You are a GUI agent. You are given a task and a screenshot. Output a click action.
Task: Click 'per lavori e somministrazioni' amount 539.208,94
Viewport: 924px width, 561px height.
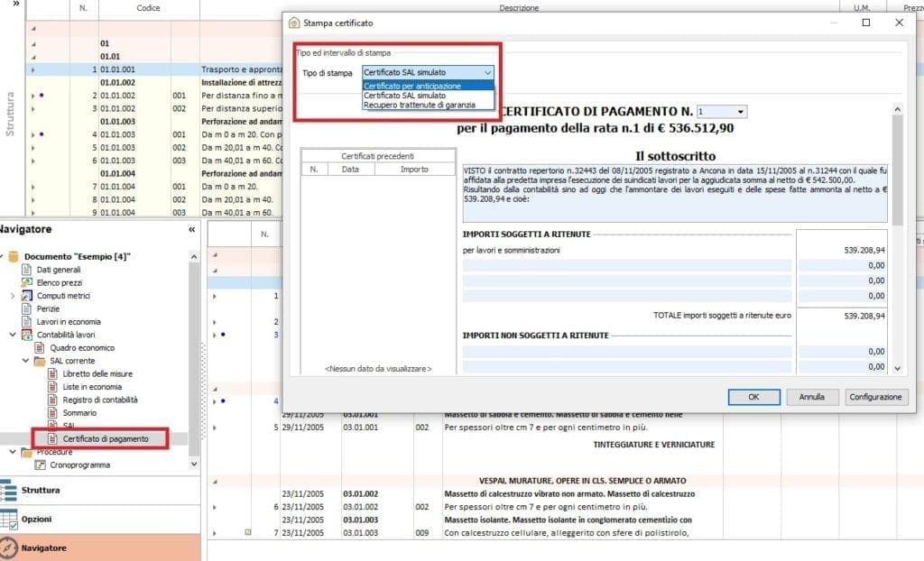864,251
